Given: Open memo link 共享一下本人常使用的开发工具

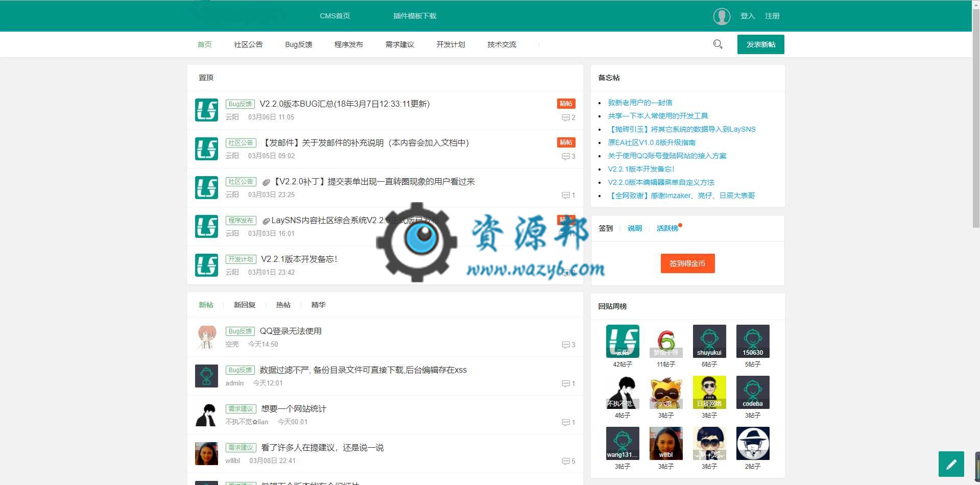Looking at the screenshot, I should pos(658,116).
